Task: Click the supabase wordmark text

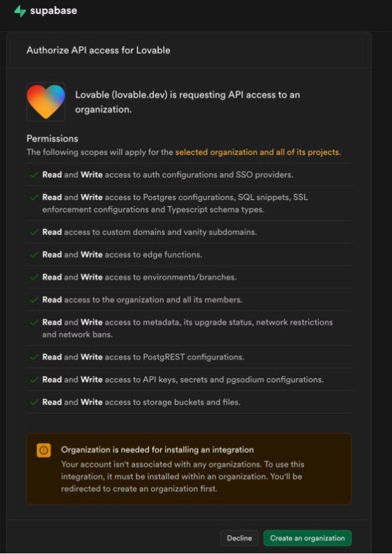Action: (x=54, y=10)
